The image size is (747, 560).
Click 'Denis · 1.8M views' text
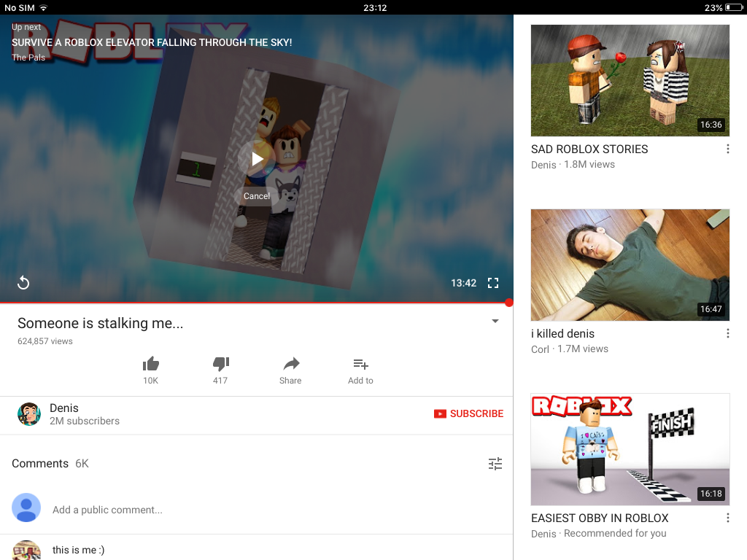coord(573,164)
